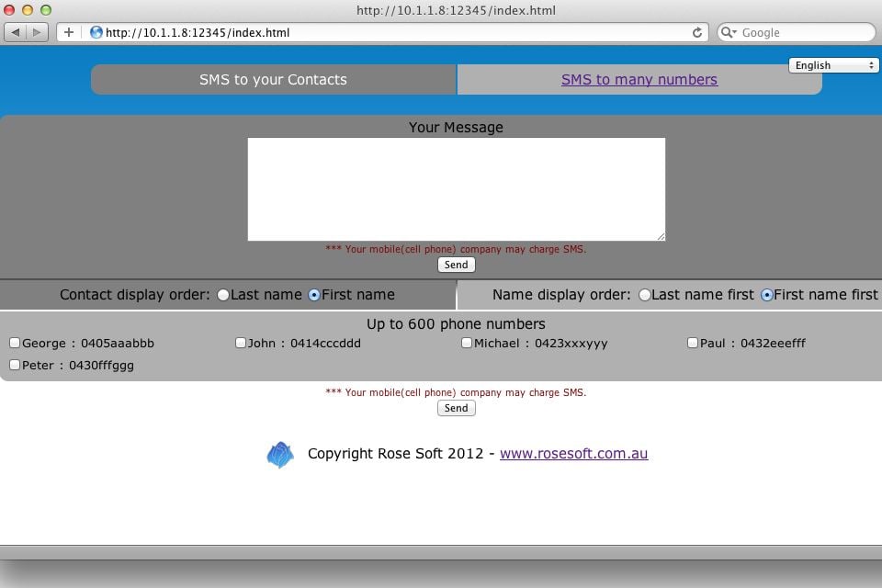Viewport: 882px width, 588px height.
Task: Reload the page with the refresh icon
Action: (x=697, y=32)
